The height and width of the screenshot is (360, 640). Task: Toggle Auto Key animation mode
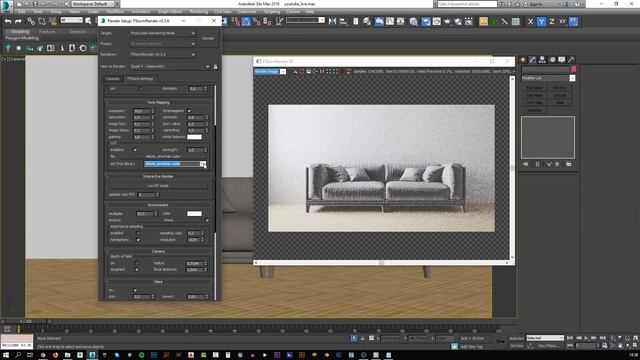tap(516, 338)
